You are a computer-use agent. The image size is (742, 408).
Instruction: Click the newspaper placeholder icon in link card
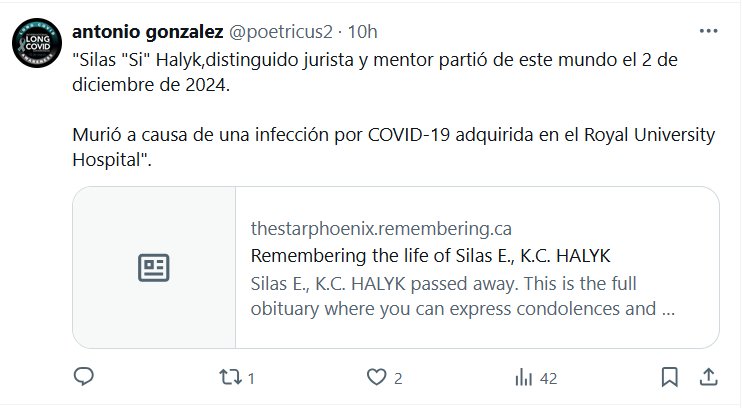coord(153,267)
